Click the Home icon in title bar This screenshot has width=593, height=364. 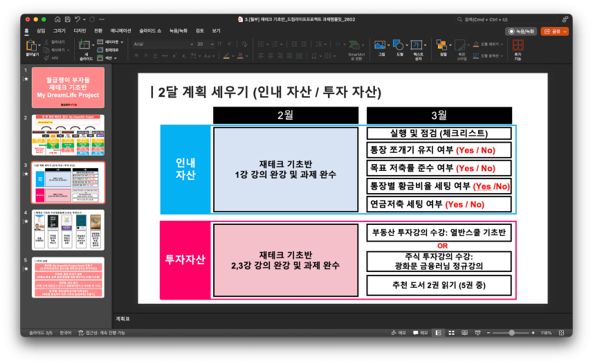pyautogui.click(x=57, y=19)
